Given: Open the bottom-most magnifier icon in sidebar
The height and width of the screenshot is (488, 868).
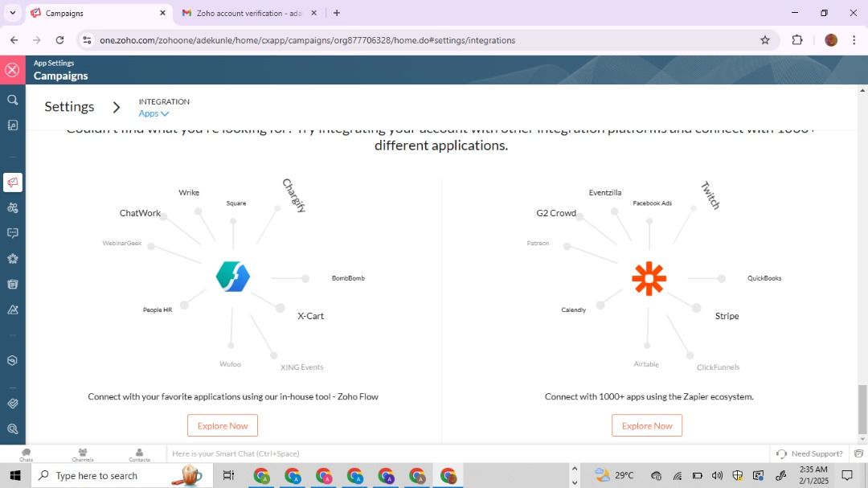Looking at the screenshot, I should 13,429.
